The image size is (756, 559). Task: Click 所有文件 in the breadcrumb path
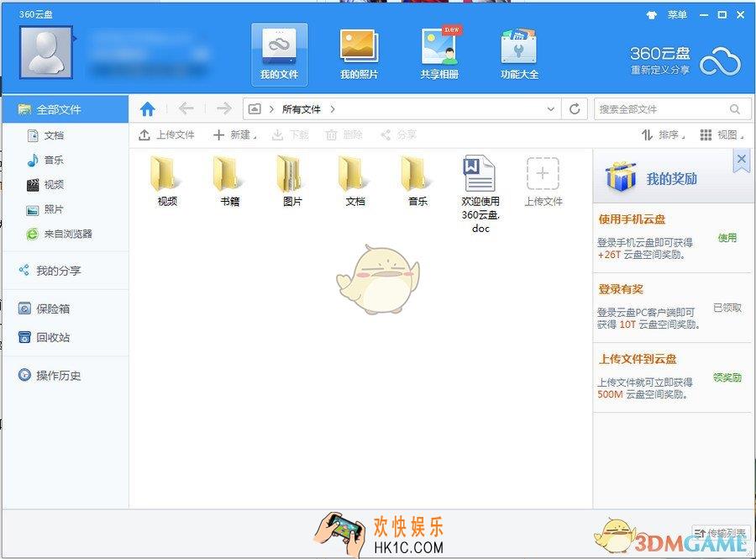(302, 109)
